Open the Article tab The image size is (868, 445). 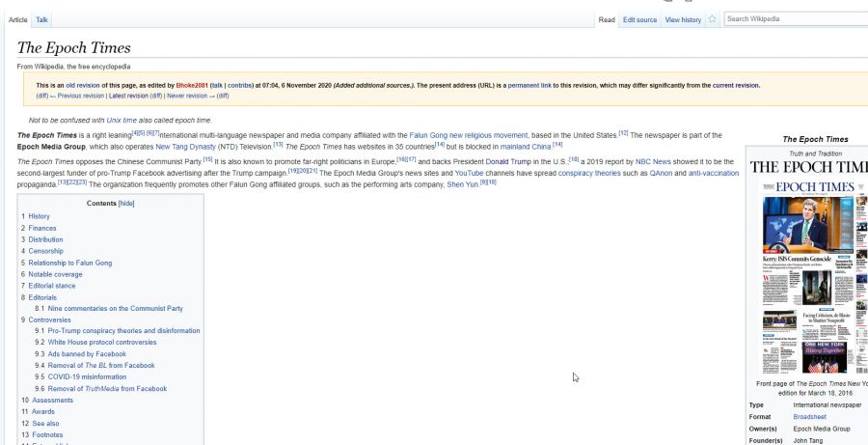[x=17, y=20]
